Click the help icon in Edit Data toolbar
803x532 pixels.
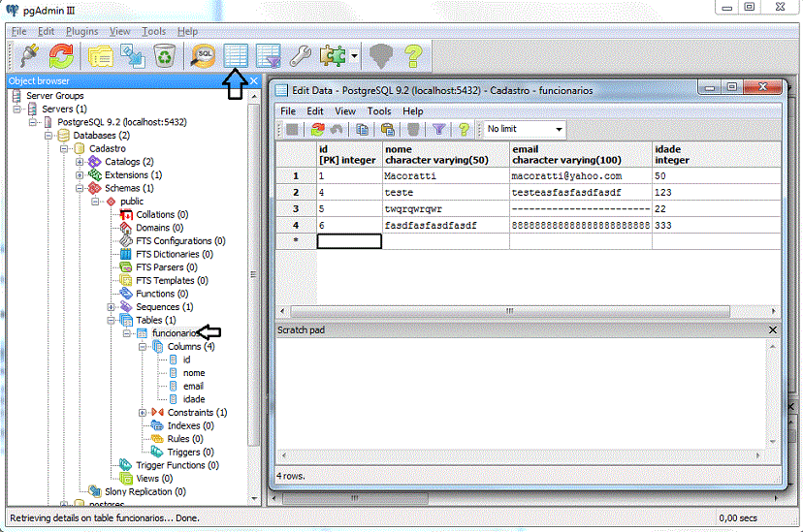[x=464, y=130]
